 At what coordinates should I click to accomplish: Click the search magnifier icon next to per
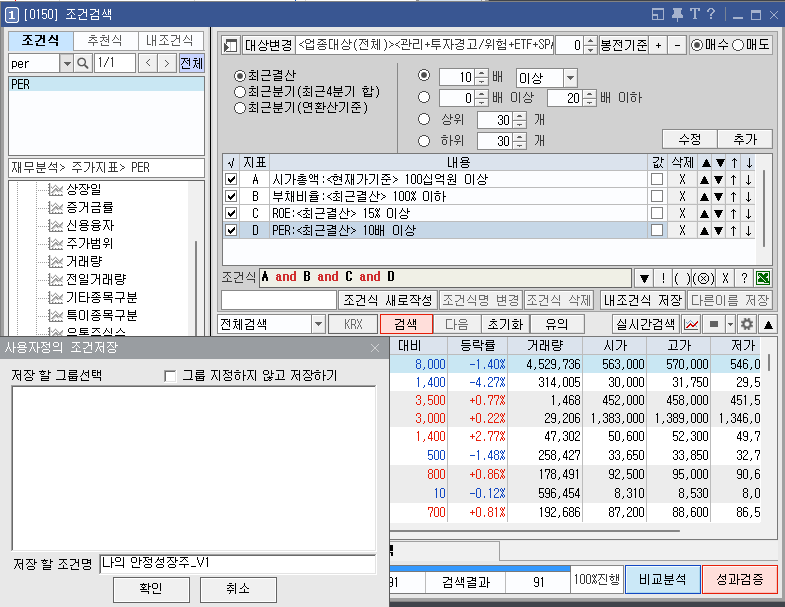[x=83, y=63]
